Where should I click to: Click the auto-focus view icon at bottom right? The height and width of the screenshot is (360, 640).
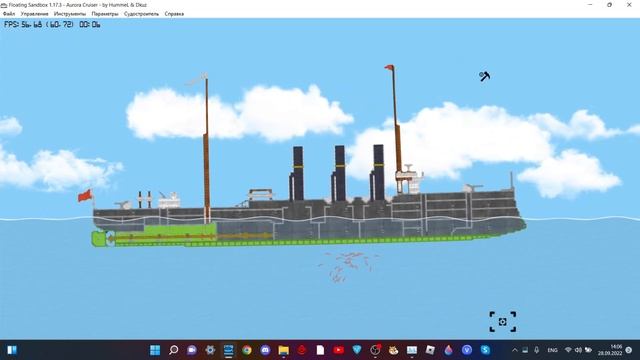(502, 322)
